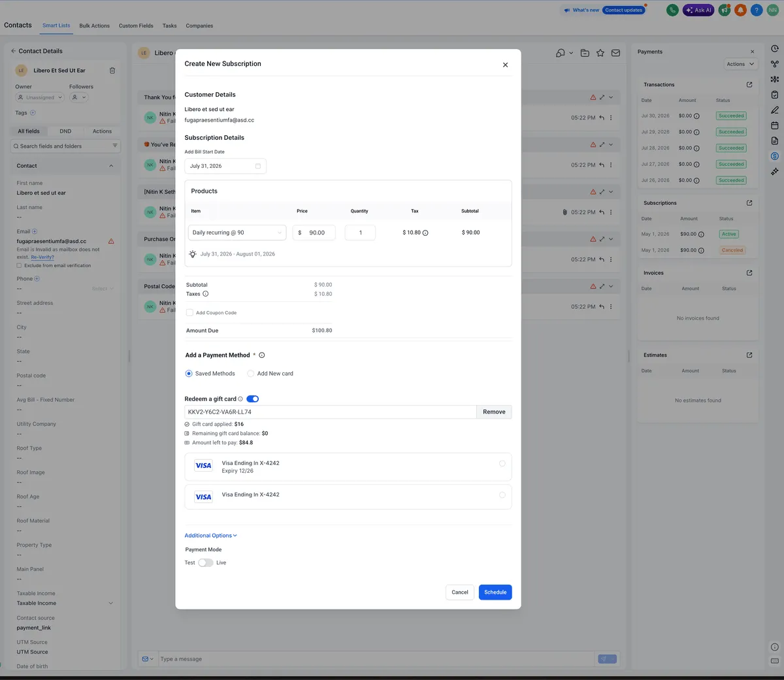784x680 pixels.
Task: Click the Search fields and folders box
Action: 65,146
